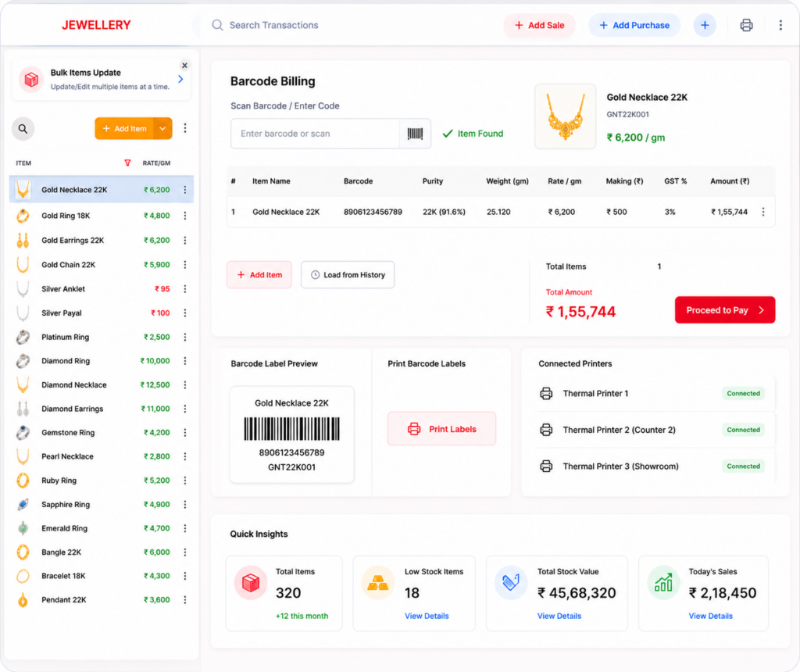The height and width of the screenshot is (672, 800).
Task: Click the barcode scan icon
Action: [x=415, y=134]
